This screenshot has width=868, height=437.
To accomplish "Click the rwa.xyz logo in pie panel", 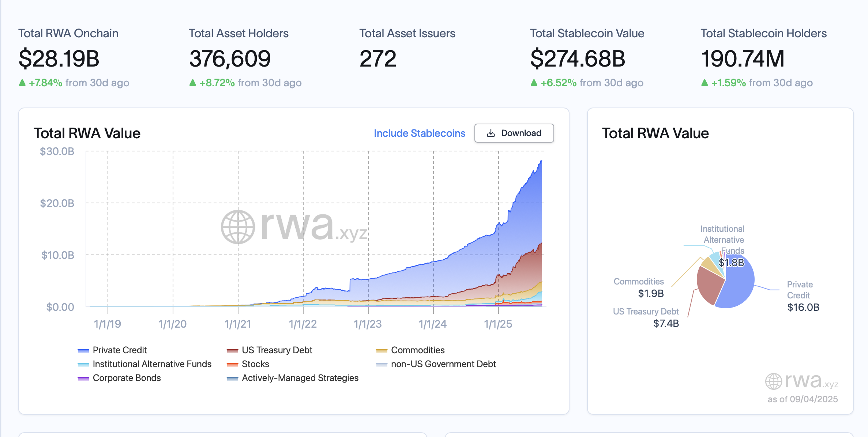I will point(801,381).
